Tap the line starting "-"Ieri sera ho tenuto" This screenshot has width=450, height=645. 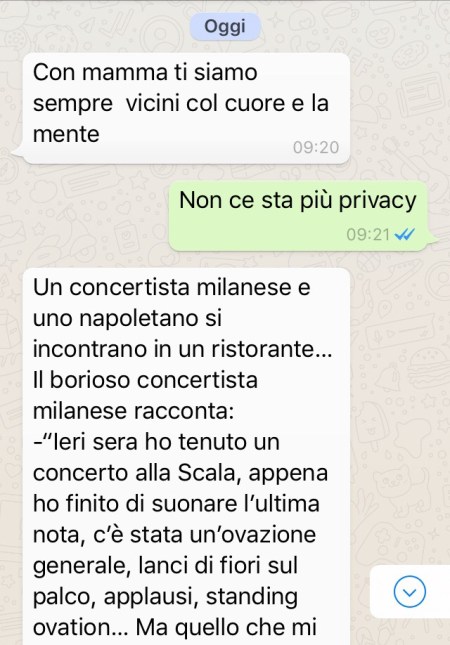click(156, 442)
